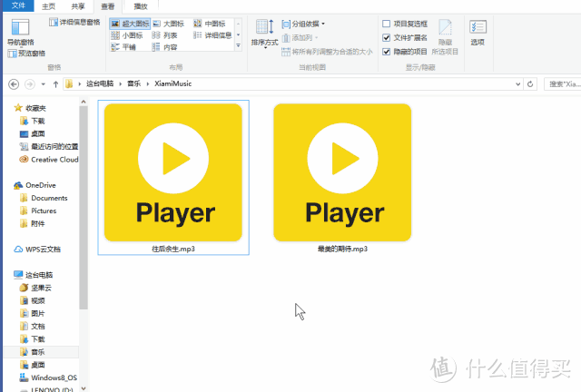Toggle the 文件扩展名 checkbox

[x=386, y=38]
